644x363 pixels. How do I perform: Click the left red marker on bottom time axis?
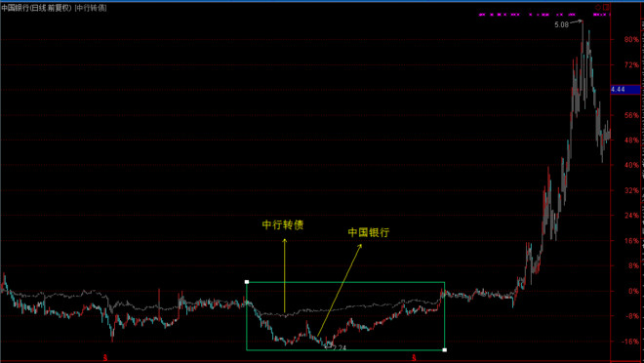point(105,358)
